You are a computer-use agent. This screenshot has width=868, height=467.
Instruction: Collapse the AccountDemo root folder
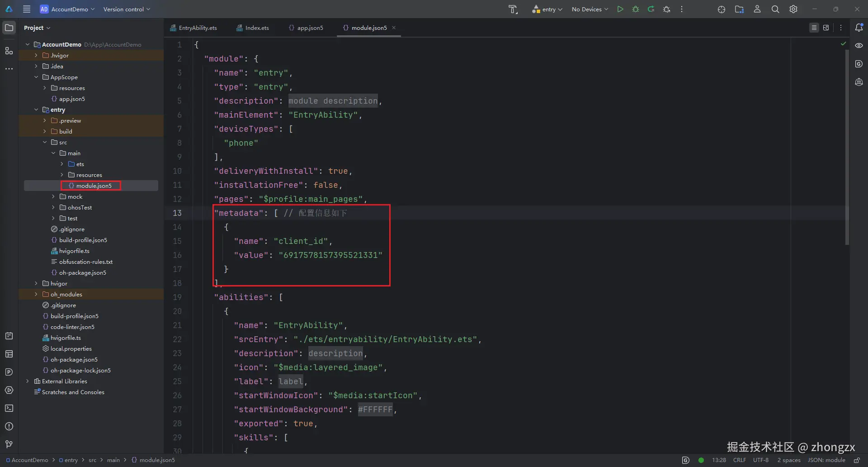coord(28,44)
